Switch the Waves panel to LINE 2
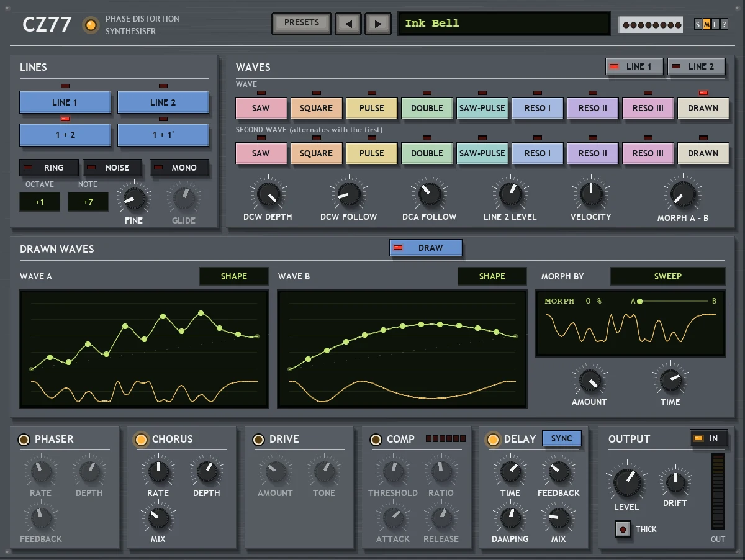The width and height of the screenshot is (745, 560). pyautogui.click(x=697, y=66)
